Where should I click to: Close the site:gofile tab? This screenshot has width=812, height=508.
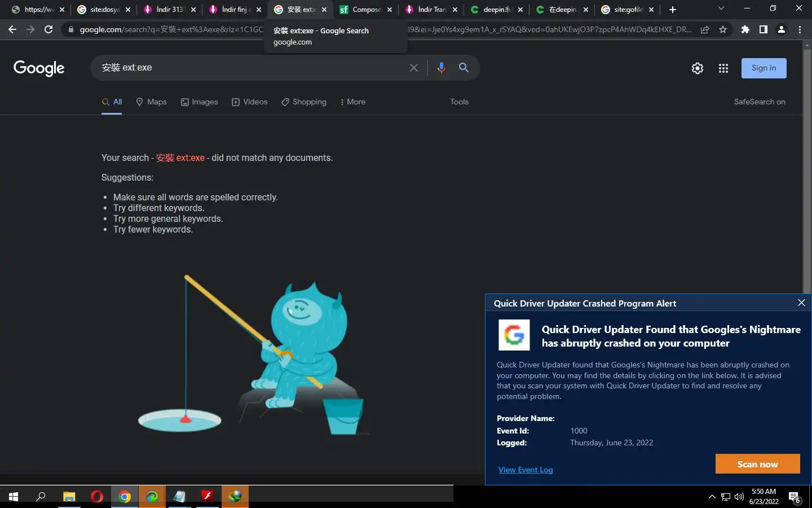click(651, 10)
